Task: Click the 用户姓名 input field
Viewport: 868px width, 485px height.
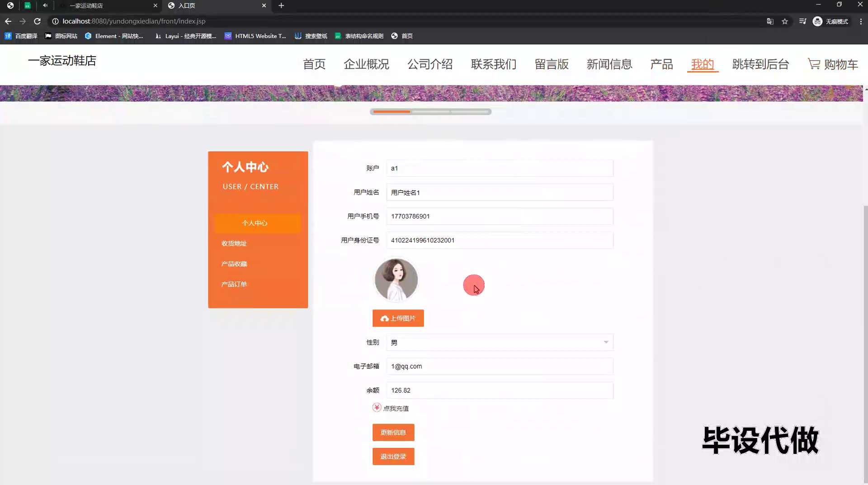Action: (500, 192)
